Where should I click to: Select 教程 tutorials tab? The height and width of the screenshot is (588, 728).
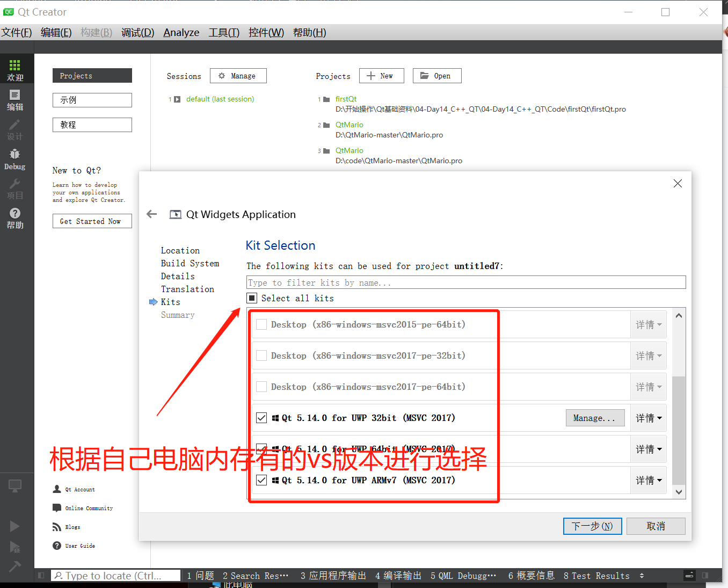(92, 125)
